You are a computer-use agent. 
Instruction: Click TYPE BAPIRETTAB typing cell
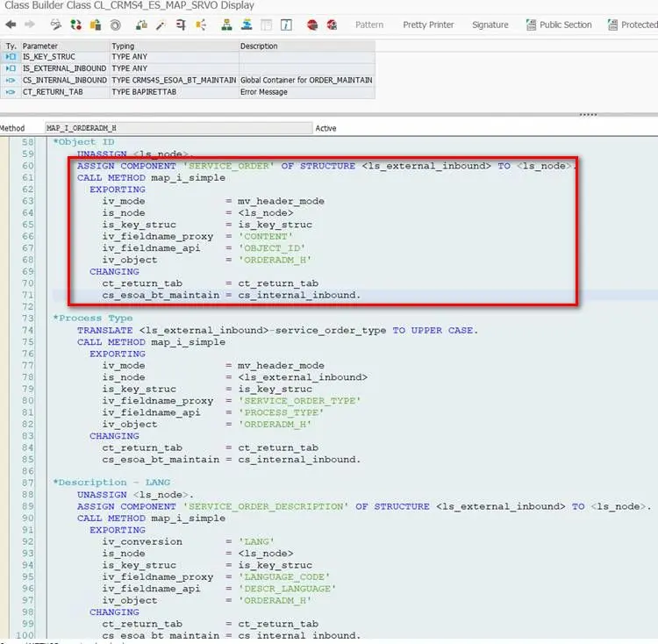coord(175,92)
